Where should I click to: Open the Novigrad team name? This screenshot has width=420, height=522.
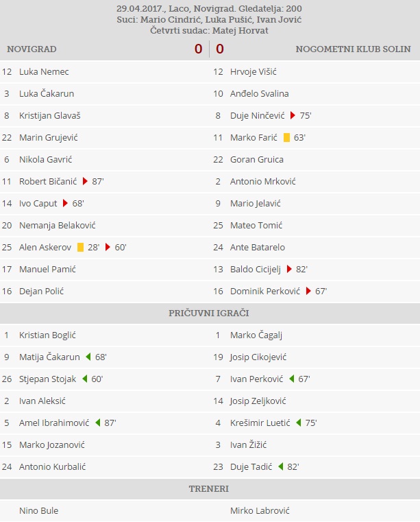pyautogui.click(x=32, y=49)
